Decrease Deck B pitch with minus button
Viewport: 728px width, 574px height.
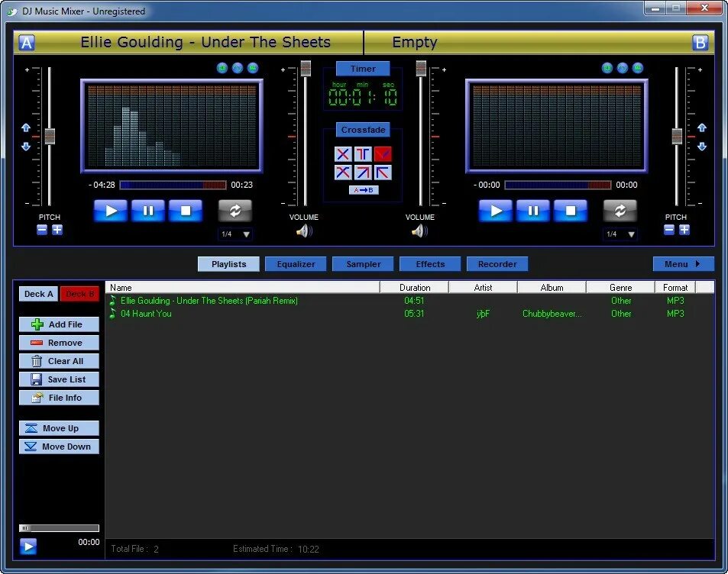coord(669,230)
